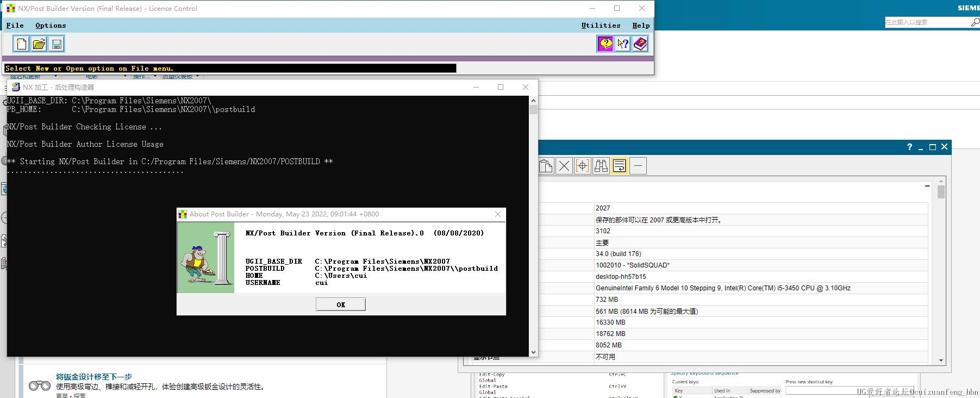Click the 'Select New or Open option' status bar
This screenshot has width=980, height=398.
(x=230, y=69)
